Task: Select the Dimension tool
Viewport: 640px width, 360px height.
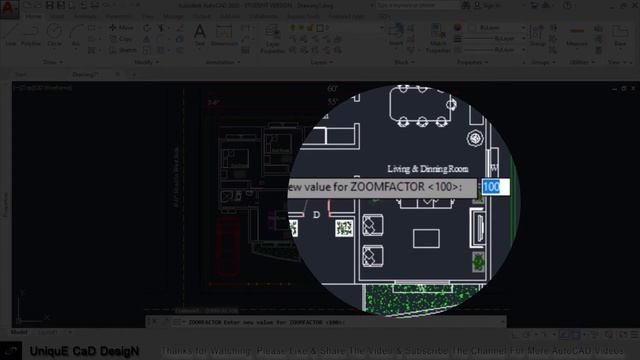Action: [x=224, y=35]
